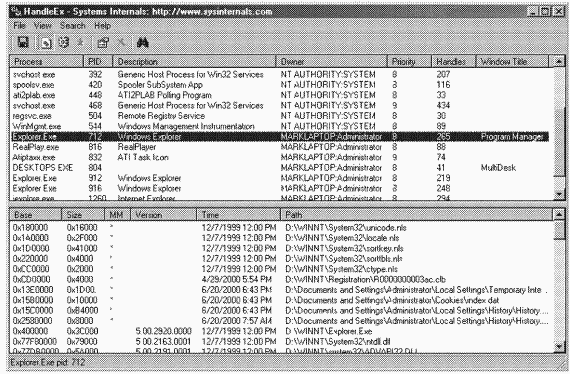Select the ati2plab.exe process row

point(279,95)
